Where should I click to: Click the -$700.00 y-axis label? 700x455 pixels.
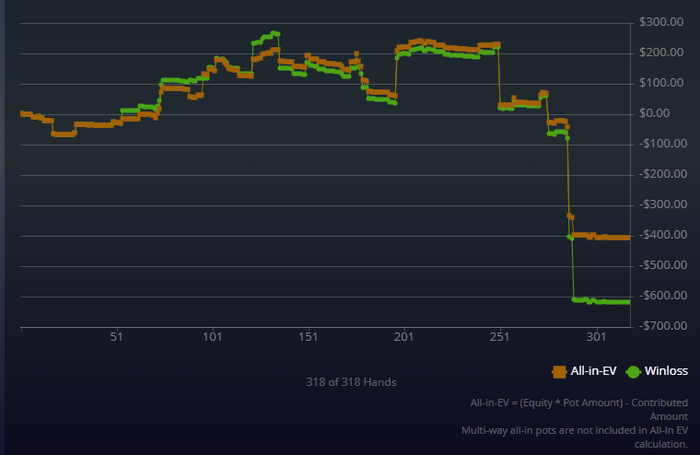663,326
